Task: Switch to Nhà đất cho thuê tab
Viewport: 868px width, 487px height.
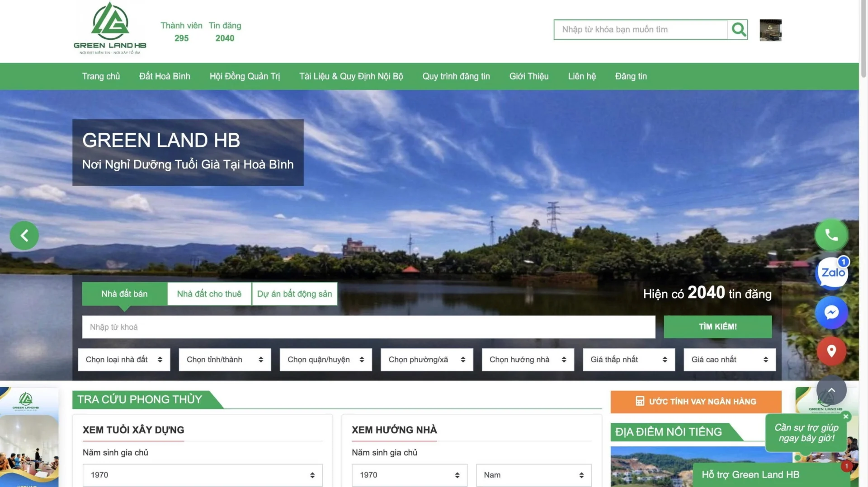Action: coord(209,294)
